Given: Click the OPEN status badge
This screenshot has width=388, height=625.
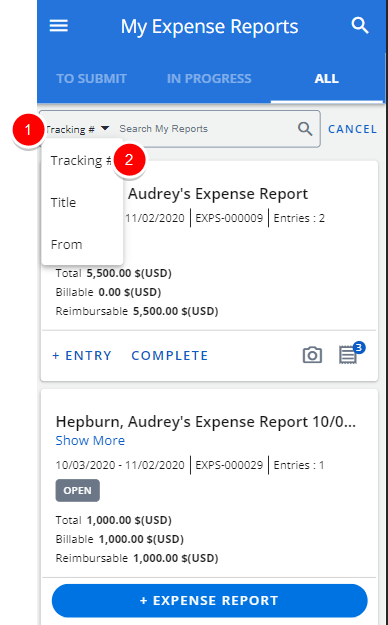Looking at the screenshot, I should coord(77,490).
